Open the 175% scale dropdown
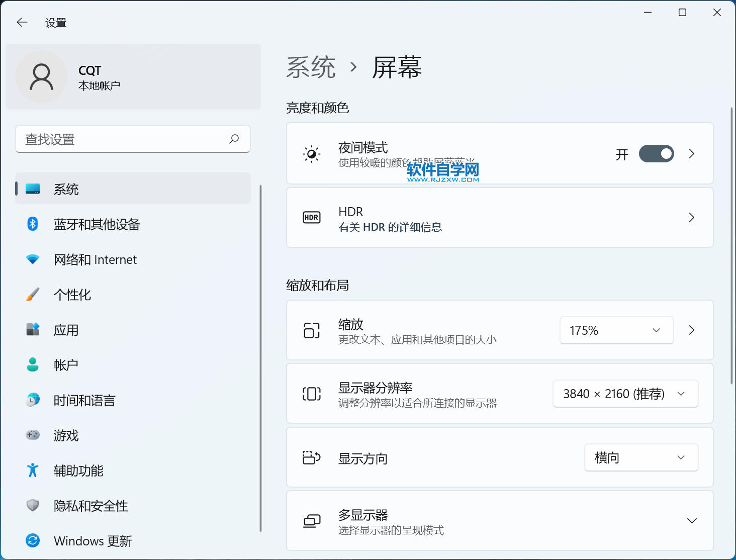This screenshot has height=560, width=736. pos(616,330)
